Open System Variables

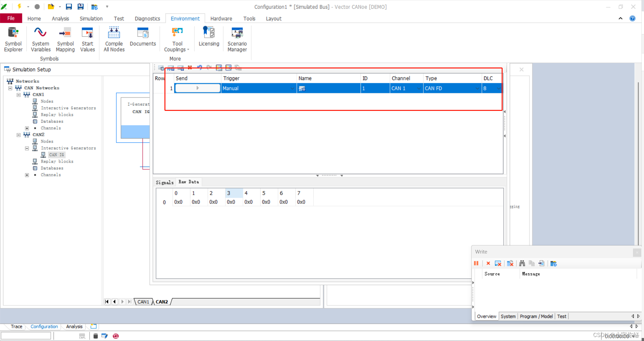(x=41, y=39)
